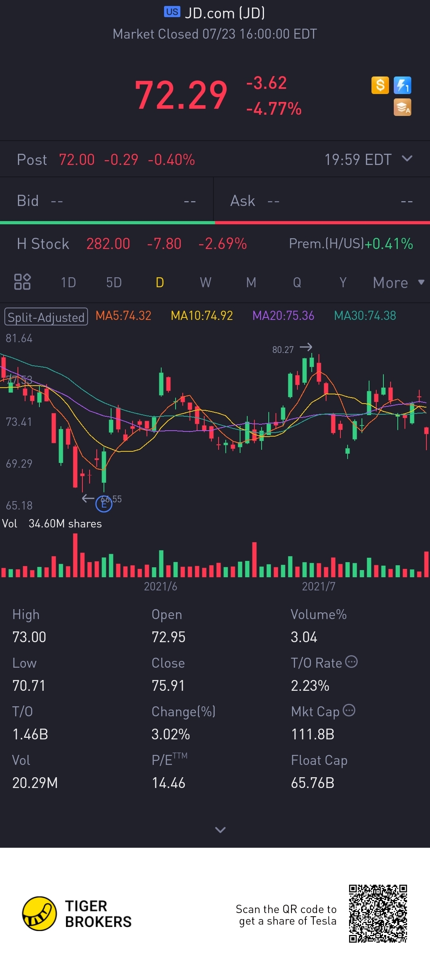Select the Q quarterly chart tab
430x980 pixels.
[x=297, y=282]
